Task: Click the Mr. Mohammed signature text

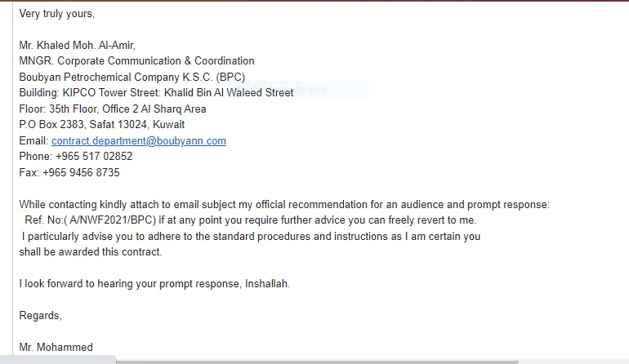Action: [x=56, y=347]
